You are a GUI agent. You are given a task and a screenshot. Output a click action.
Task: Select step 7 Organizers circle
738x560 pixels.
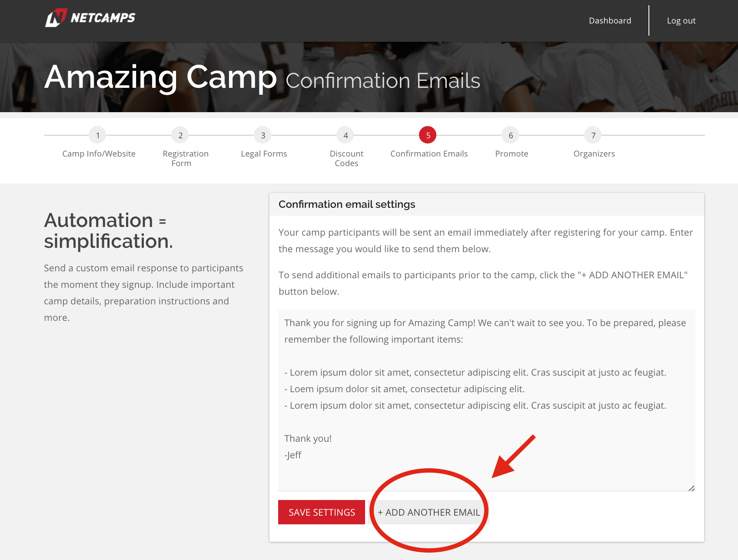tap(593, 135)
